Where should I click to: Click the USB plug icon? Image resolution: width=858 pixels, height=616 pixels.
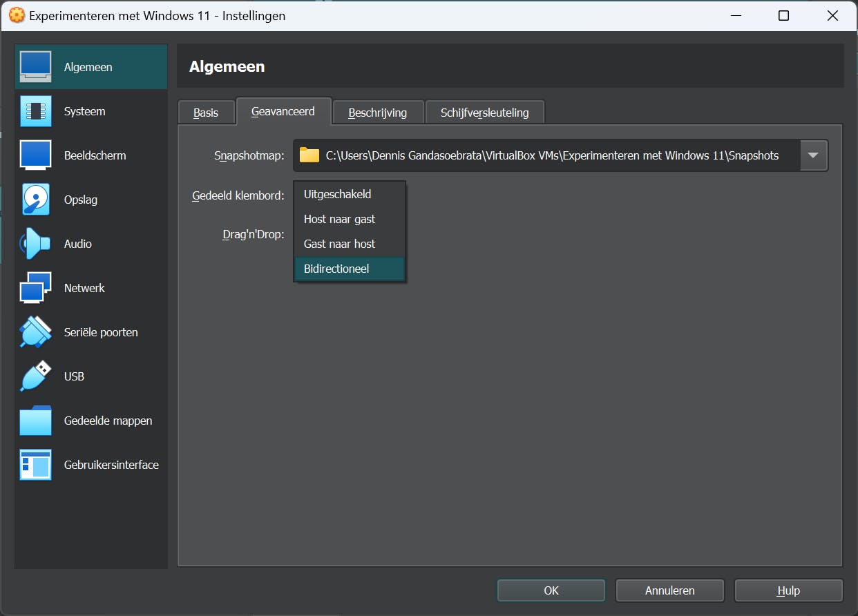[35, 376]
